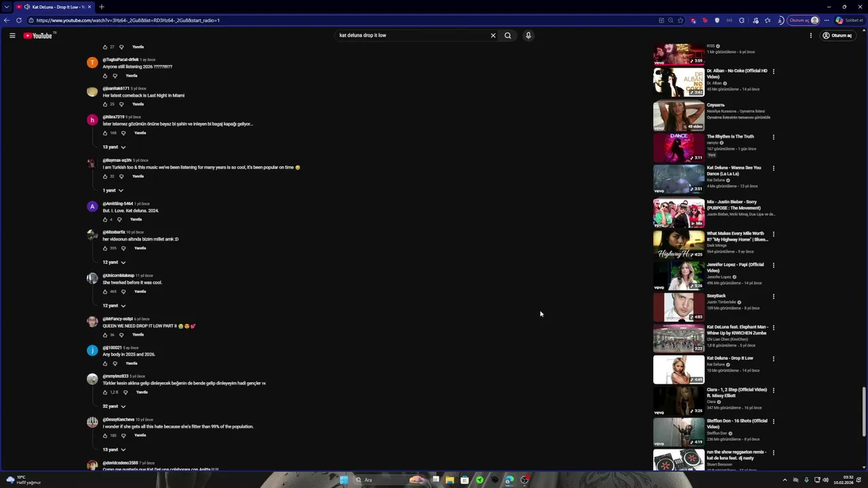The image size is (868, 488).
Task: Open the SexyBack video thumbnail
Action: (x=679, y=307)
